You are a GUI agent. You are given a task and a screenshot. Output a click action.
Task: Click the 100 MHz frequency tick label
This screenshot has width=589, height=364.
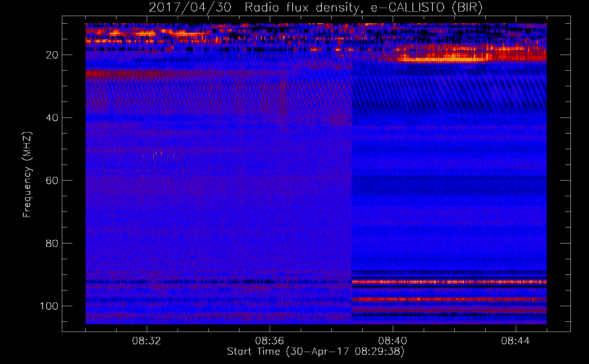[x=49, y=306]
